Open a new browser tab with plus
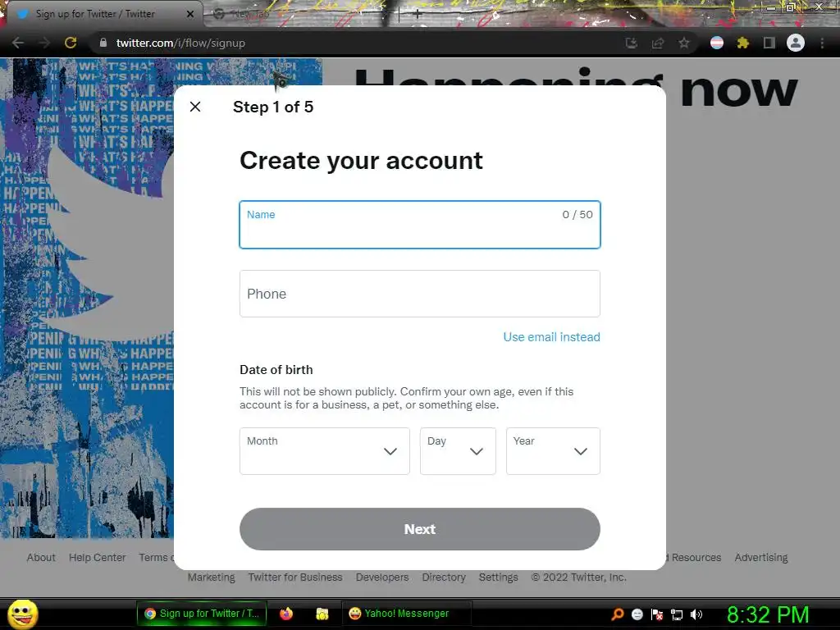 click(418, 15)
